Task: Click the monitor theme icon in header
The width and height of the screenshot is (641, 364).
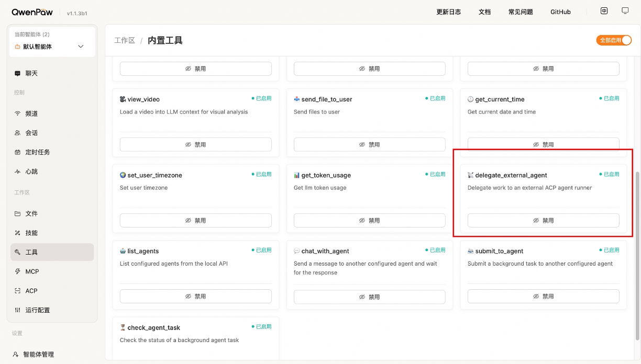Action: [x=625, y=11]
